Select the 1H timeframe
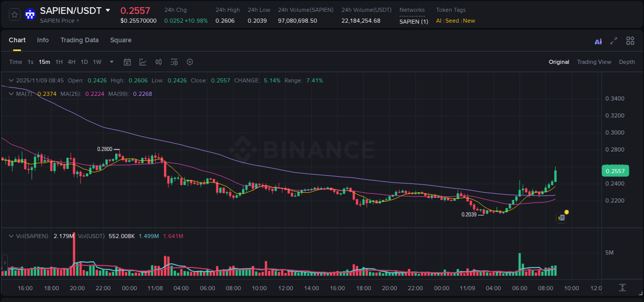 click(59, 62)
